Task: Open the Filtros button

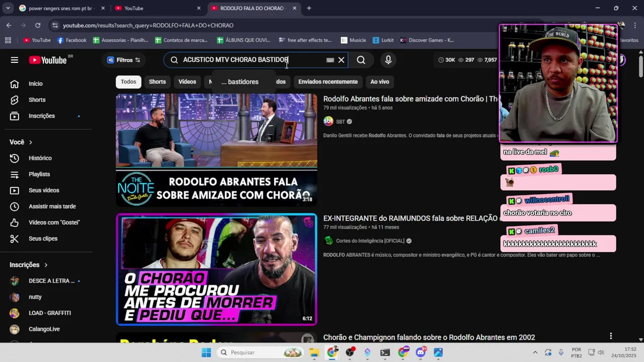Action: [124, 60]
